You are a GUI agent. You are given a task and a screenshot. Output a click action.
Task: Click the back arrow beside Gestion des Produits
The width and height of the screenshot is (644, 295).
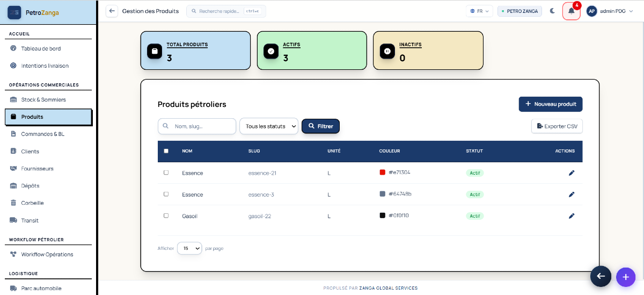(112, 11)
